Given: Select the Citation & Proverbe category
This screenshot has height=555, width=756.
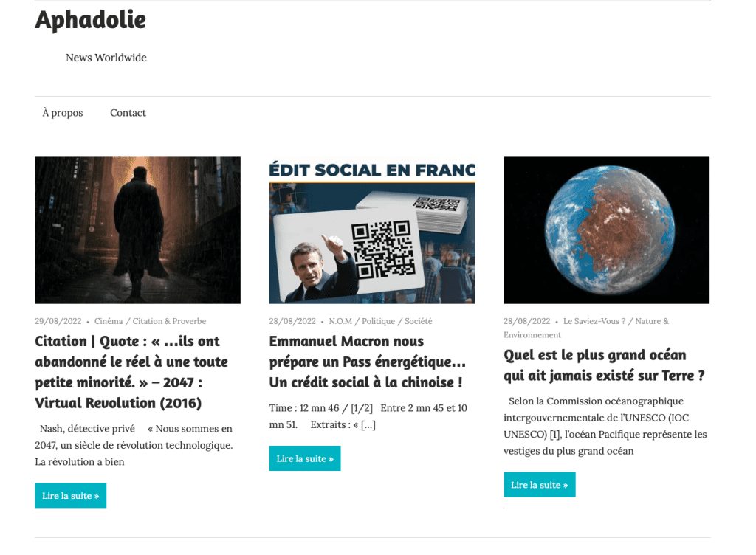Looking at the screenshot, I should (x=169, y=321).
